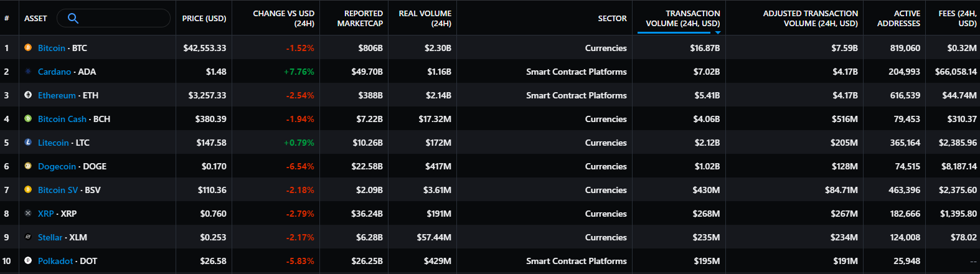Click the search magnifier icon
Screen dimensions: 980x274
73,18
